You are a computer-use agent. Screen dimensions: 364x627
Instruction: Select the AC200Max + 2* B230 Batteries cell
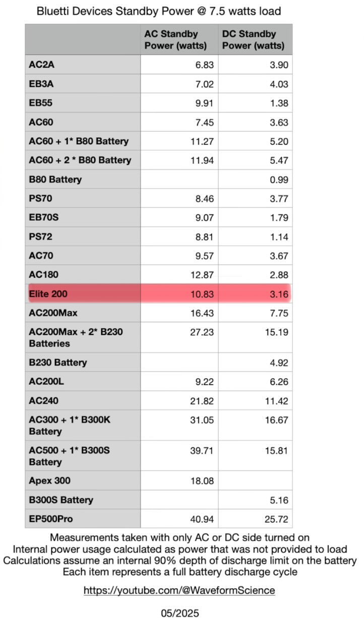76,337
